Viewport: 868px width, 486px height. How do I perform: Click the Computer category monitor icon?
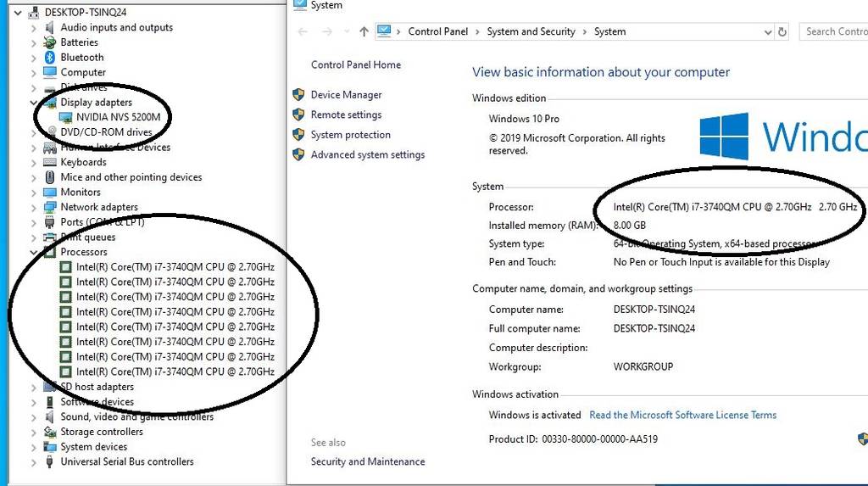tap(50, 72)
